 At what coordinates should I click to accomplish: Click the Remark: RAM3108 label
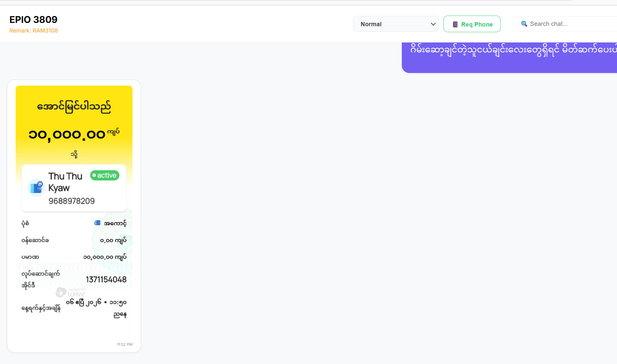(x=34, y=31)
